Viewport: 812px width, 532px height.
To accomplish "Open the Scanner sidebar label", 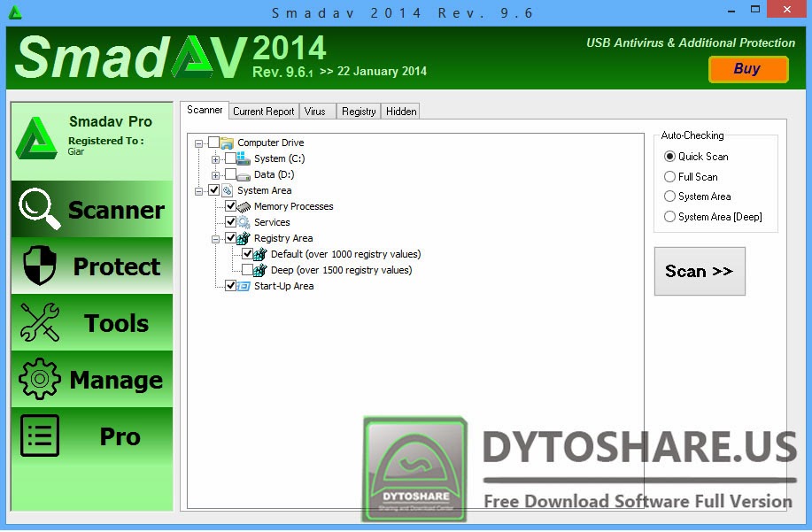I will (x=117, y=210).
